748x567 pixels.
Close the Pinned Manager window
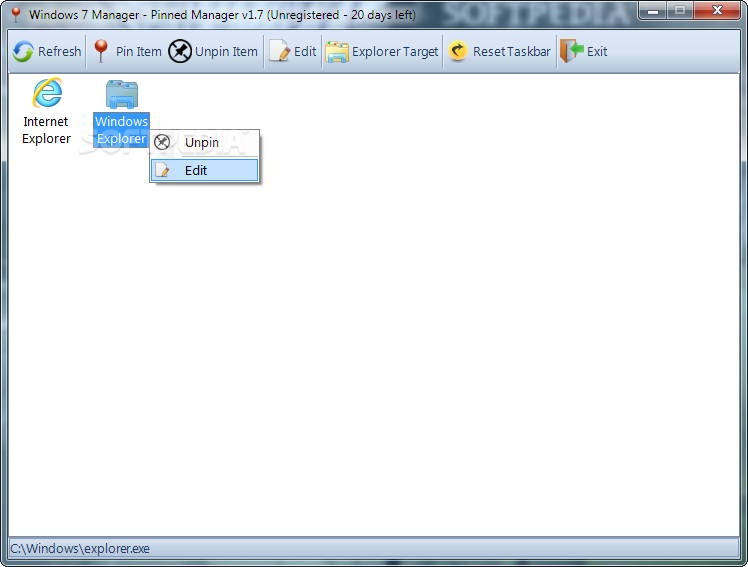pyautogui.click(x=717, y=10)
